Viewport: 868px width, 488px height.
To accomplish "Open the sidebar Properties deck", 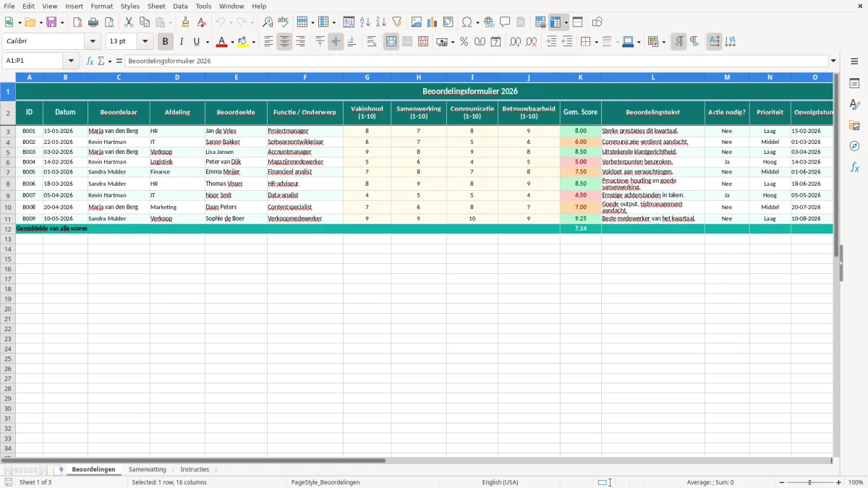I will pyautogui.click(x=854, y=83).
